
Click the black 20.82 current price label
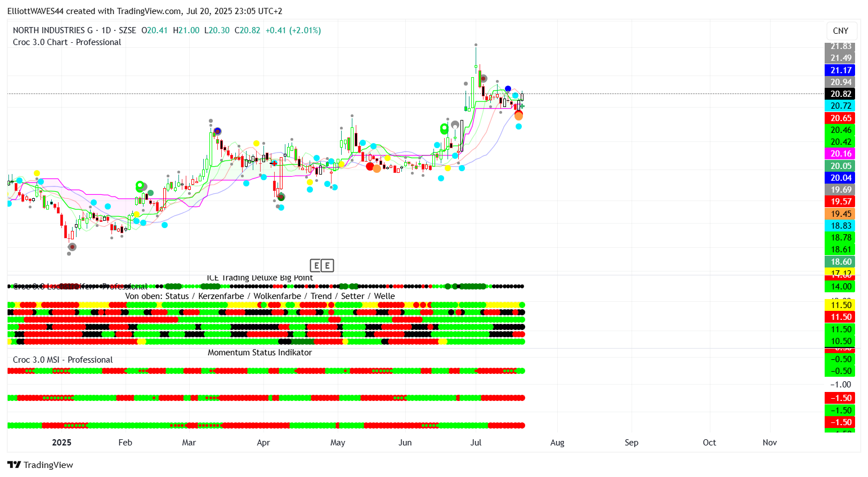pos(840,94)
